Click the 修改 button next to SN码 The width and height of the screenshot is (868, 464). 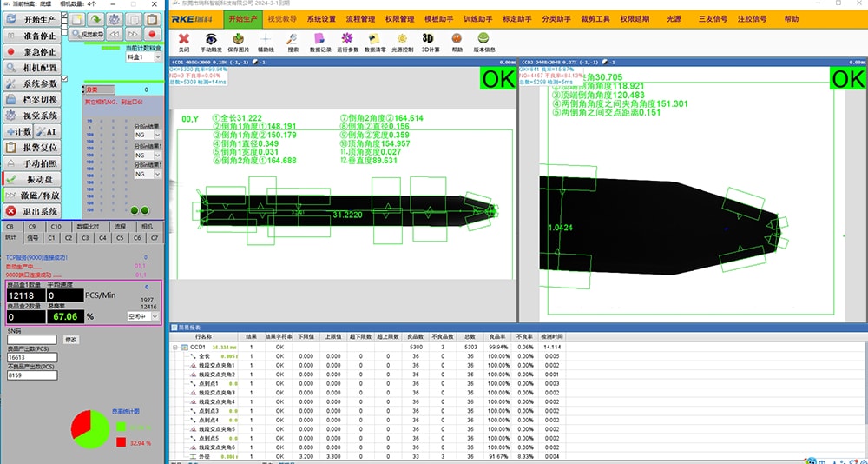(x=71, y=339)
